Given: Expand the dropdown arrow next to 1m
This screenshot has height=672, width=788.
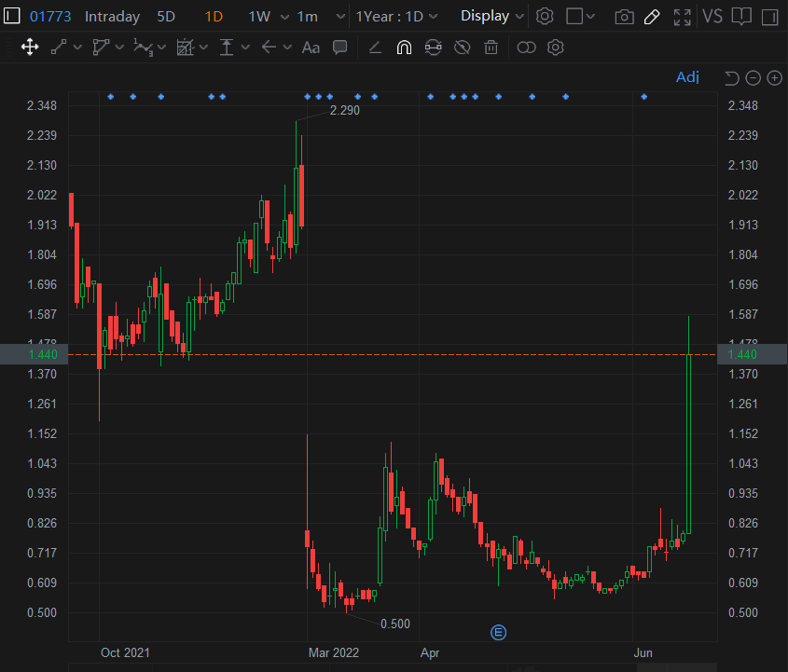Looking at the screenshot, I should [340, 17].
